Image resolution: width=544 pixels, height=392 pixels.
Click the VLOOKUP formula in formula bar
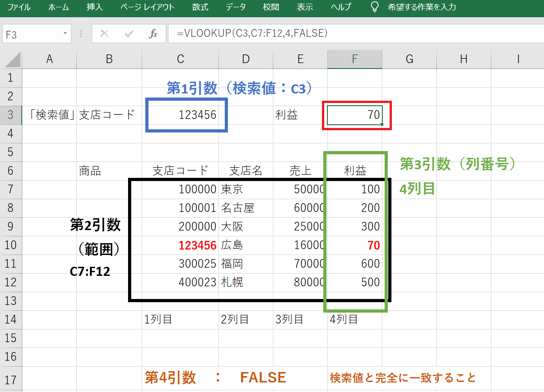click(x=252, y=33)
